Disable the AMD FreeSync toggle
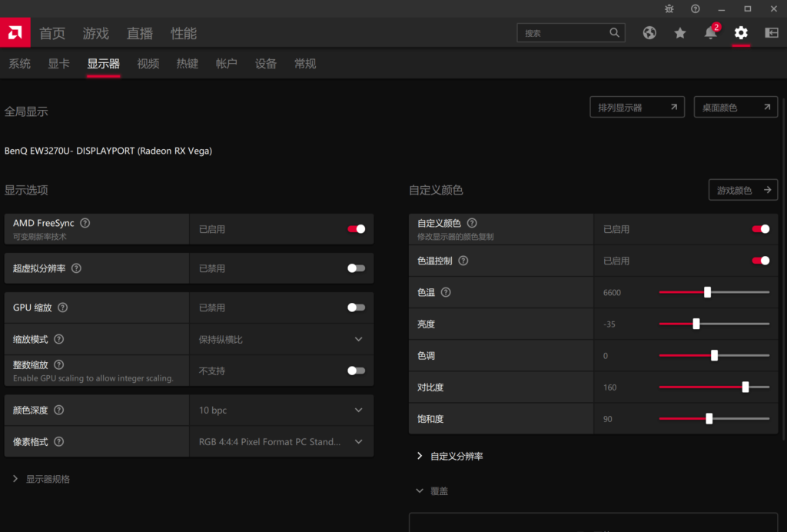 (357, 229)
